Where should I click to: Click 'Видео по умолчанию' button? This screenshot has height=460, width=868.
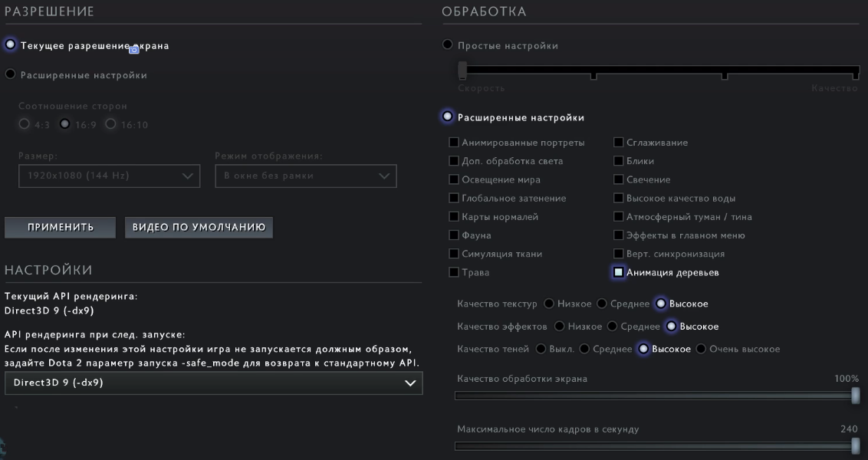point(199,228)
